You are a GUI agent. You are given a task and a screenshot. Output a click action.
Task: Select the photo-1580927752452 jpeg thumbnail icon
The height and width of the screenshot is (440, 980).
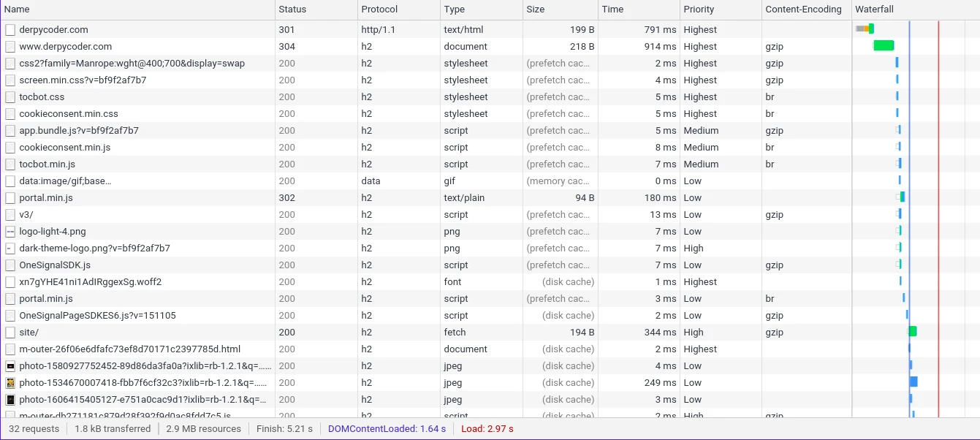click(x=10, y=366)
